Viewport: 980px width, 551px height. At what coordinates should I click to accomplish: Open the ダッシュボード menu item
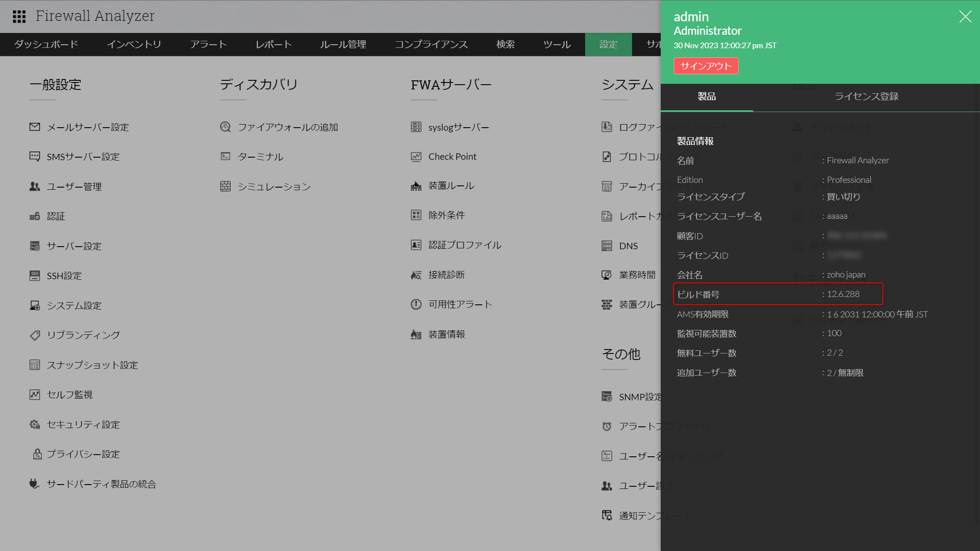tap(46, 44)
